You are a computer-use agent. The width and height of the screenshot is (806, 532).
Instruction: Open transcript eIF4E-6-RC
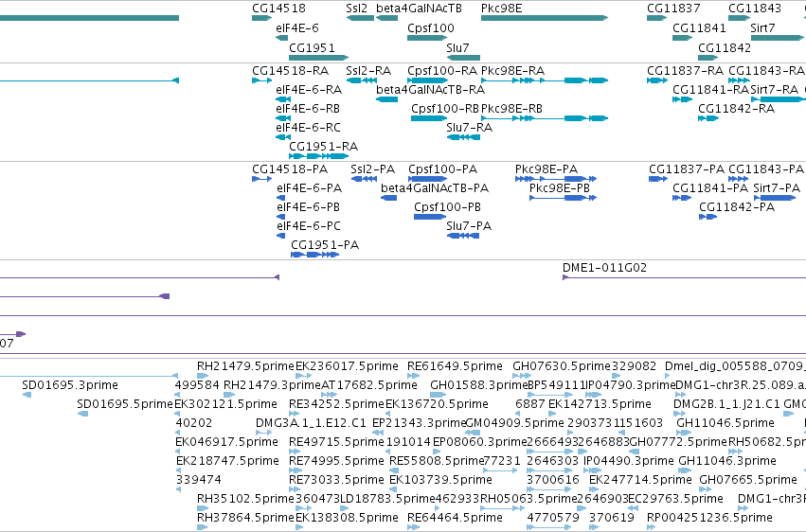click(x=309, y=128)
